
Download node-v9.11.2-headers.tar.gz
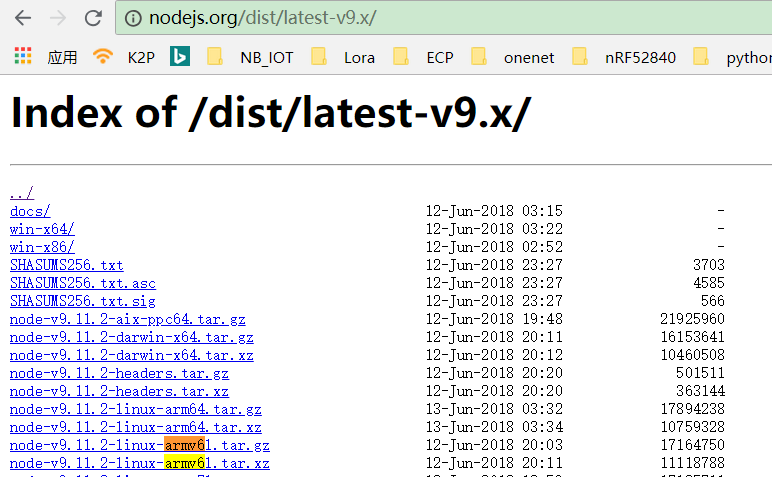[x=119, y=374]
